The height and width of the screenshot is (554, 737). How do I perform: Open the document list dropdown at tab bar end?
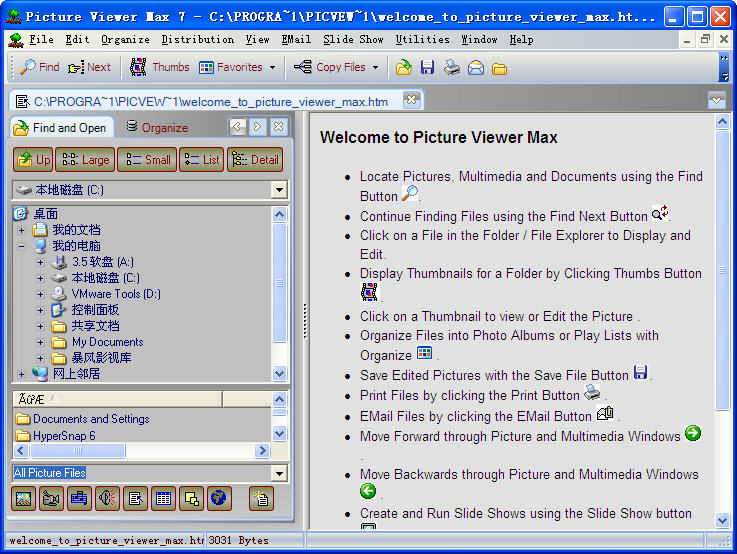point(716,100)
